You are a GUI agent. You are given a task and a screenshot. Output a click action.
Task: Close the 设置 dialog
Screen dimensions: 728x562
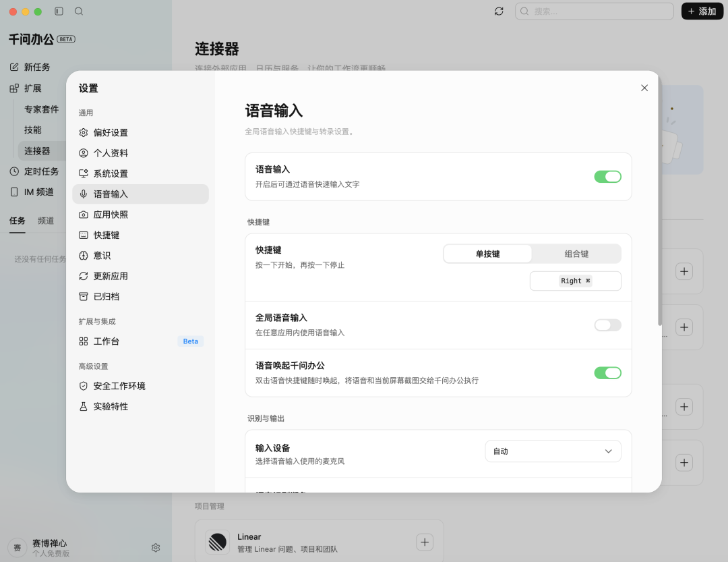pos(644,88)
